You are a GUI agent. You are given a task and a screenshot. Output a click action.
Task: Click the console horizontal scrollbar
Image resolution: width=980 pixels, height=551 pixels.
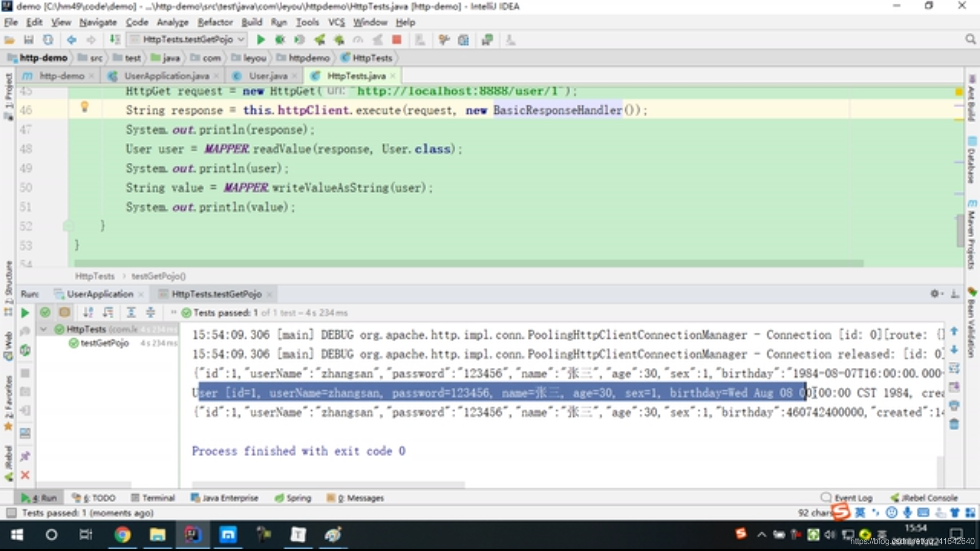pos(328,484)
